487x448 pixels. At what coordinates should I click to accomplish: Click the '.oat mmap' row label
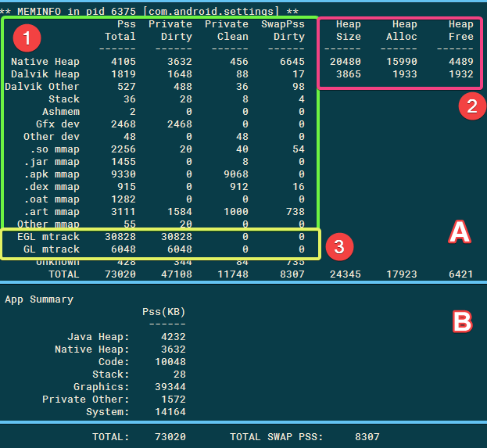(x=52, y=199)
